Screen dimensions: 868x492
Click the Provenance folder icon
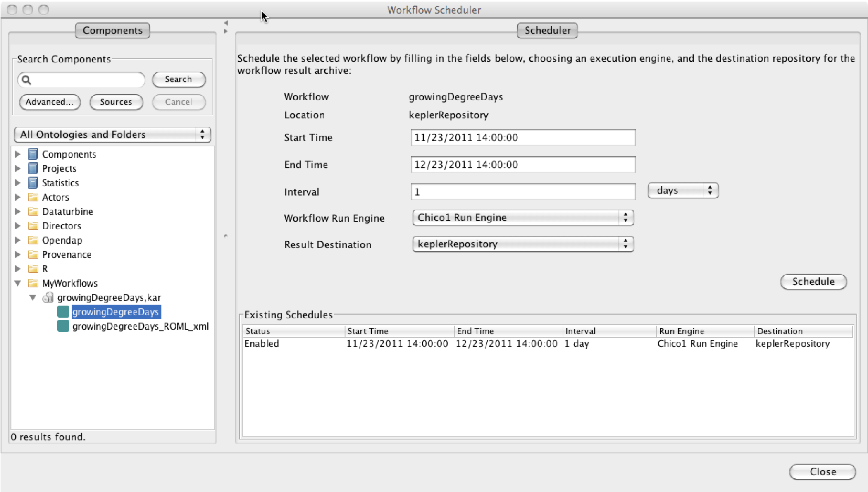pos(33,254)
